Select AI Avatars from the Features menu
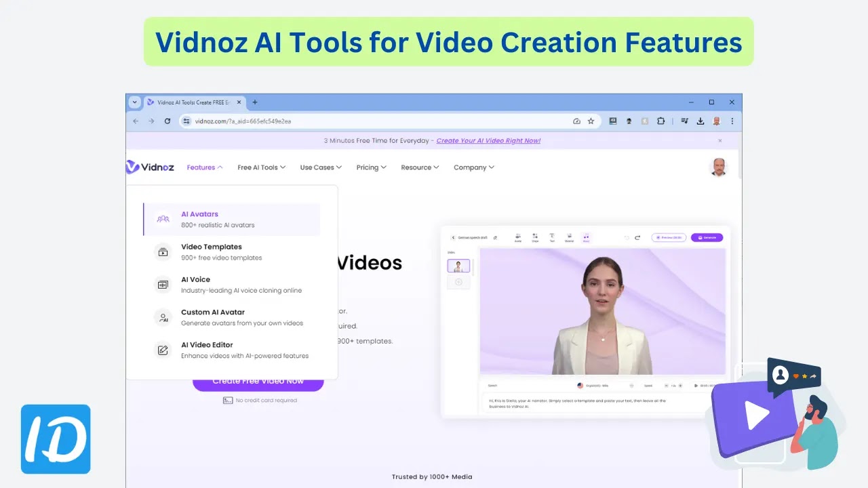This screenshot has height=488, width=868. (x=231, y=219)
